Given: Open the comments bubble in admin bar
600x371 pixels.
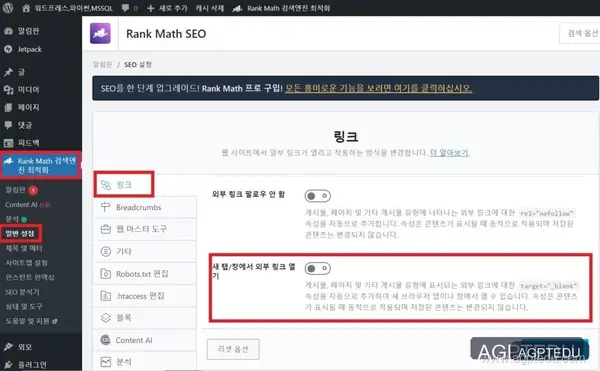Looking at the screenshot, I should pyautogui.click(x=125, y=8).
